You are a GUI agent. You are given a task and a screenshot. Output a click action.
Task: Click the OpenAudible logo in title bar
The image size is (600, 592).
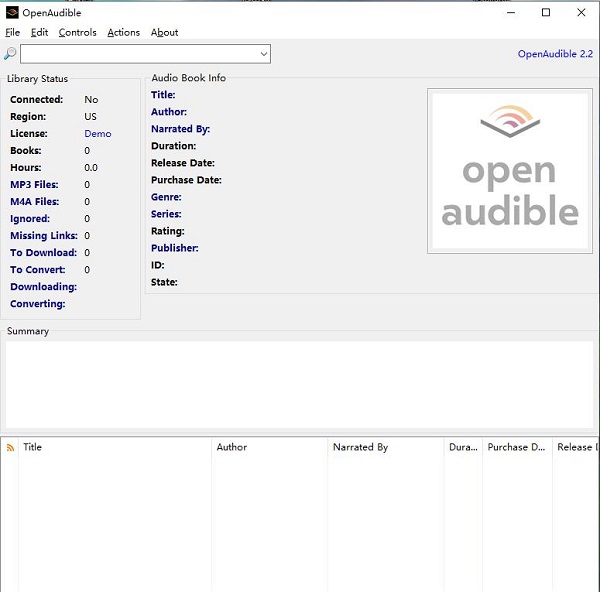point(12,13)
